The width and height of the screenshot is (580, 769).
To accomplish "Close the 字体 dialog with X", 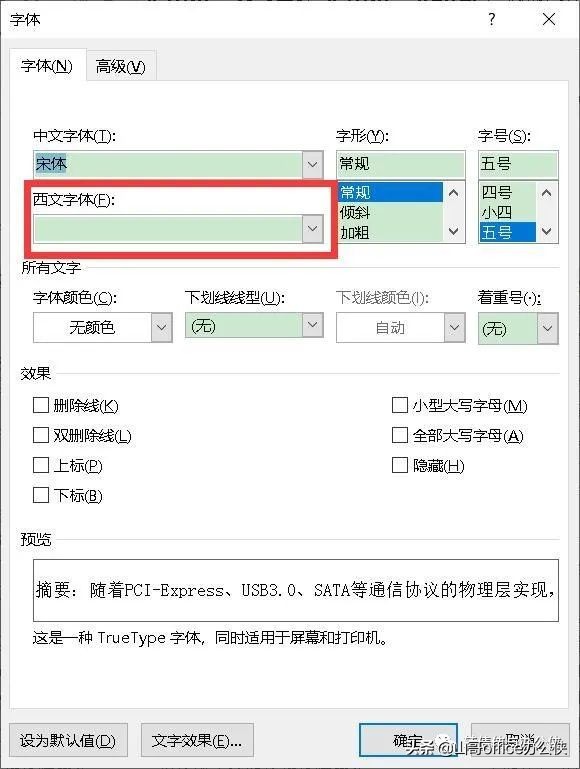I will 549,19.
